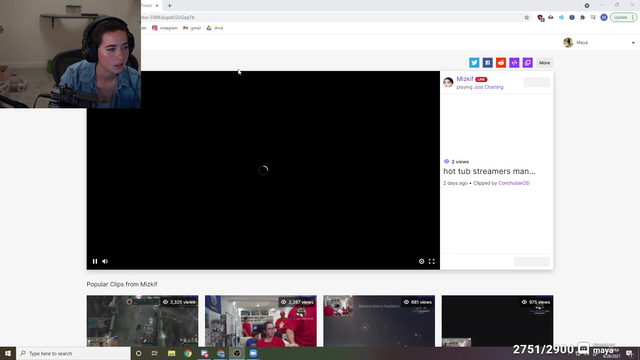Open the drive bookmark

215,28
